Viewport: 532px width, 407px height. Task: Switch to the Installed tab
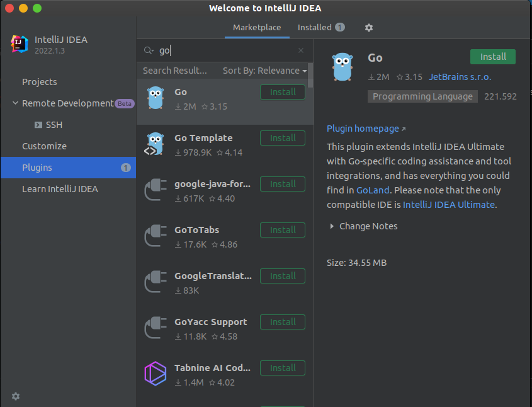320,28
